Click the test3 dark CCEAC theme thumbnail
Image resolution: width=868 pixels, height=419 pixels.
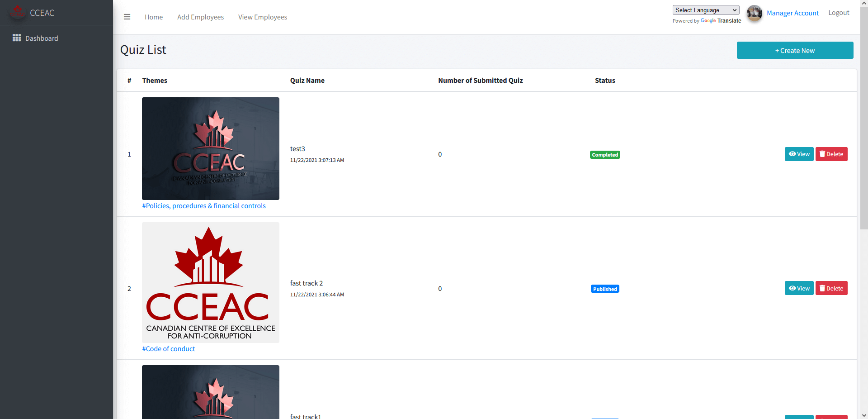pyautogui.click(x=211, y=148)
